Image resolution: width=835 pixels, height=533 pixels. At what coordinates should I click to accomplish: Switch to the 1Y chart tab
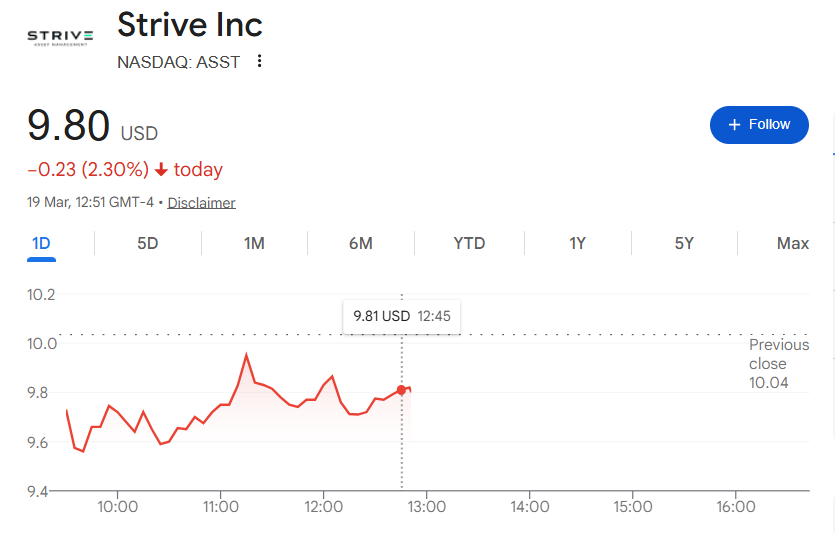click(577, 243)
